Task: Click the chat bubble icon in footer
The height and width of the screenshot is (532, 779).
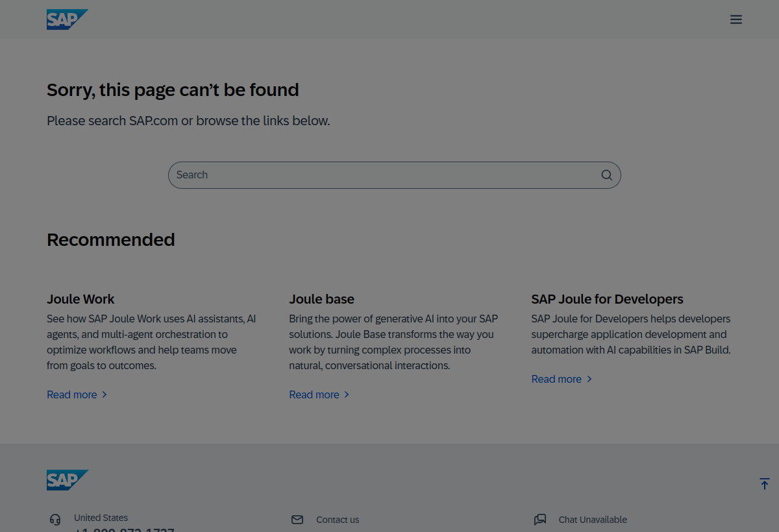Action: pos(540,520)
